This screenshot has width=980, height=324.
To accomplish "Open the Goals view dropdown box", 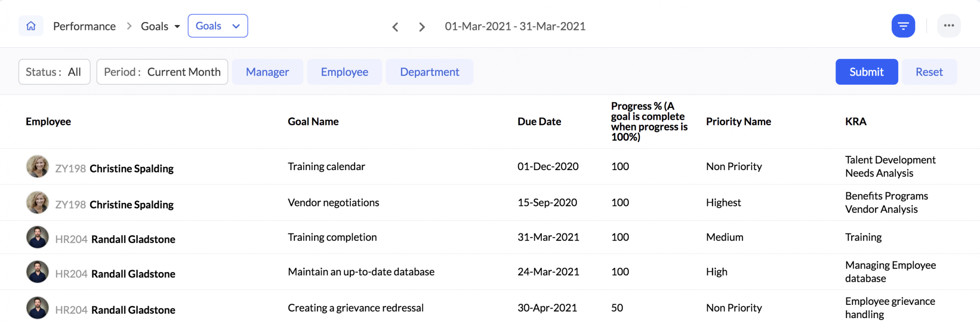I will pos(218,26).
